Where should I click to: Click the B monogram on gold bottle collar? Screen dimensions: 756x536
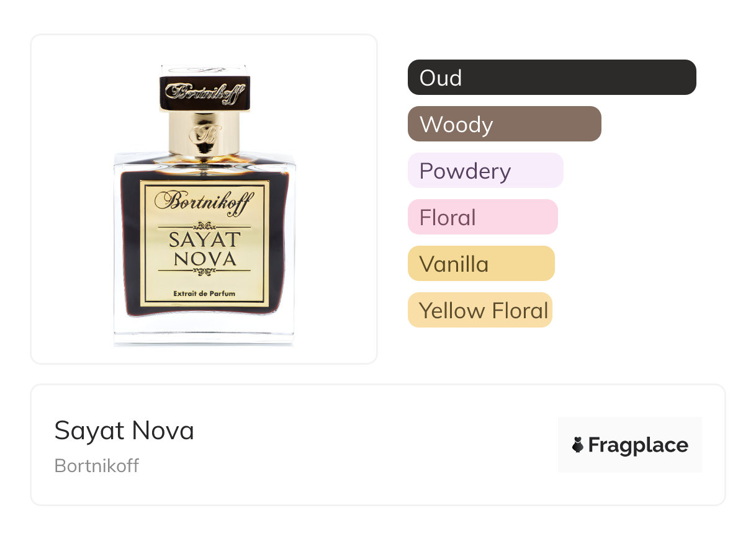point(204,133)
